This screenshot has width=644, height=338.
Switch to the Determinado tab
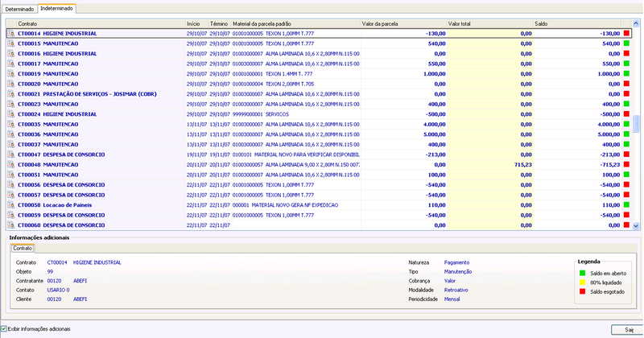pyautogui.click(x=19, y=9)
